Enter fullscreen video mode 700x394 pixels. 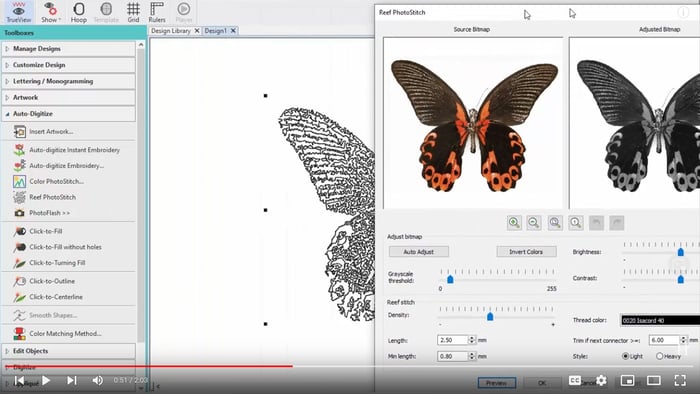pos(680,380)
